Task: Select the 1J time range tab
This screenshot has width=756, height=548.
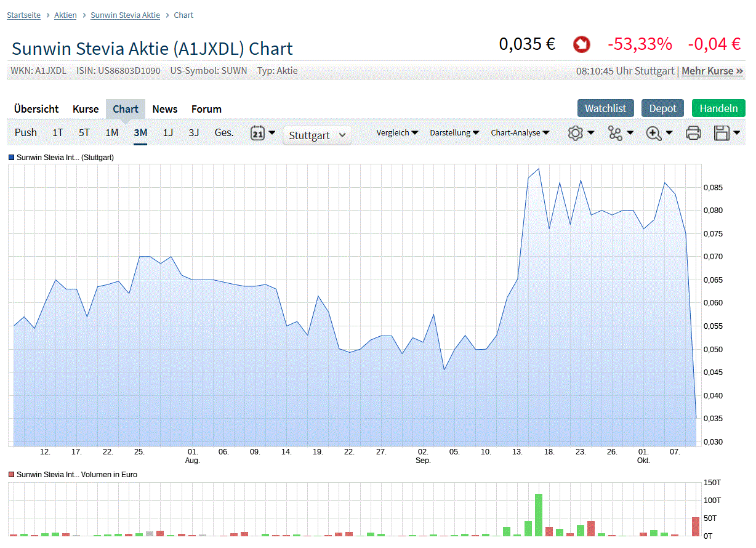Action: tap(167, 132)
